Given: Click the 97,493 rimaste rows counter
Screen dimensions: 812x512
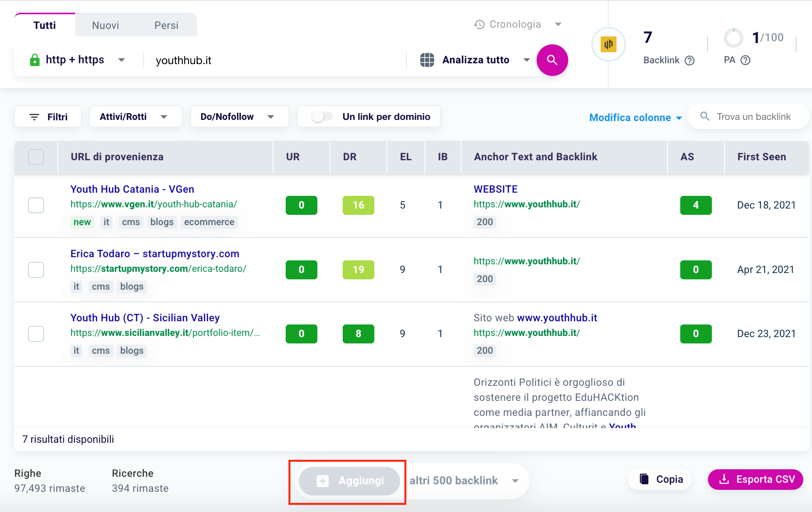Looking at the screenshot, I should point(49,489).
